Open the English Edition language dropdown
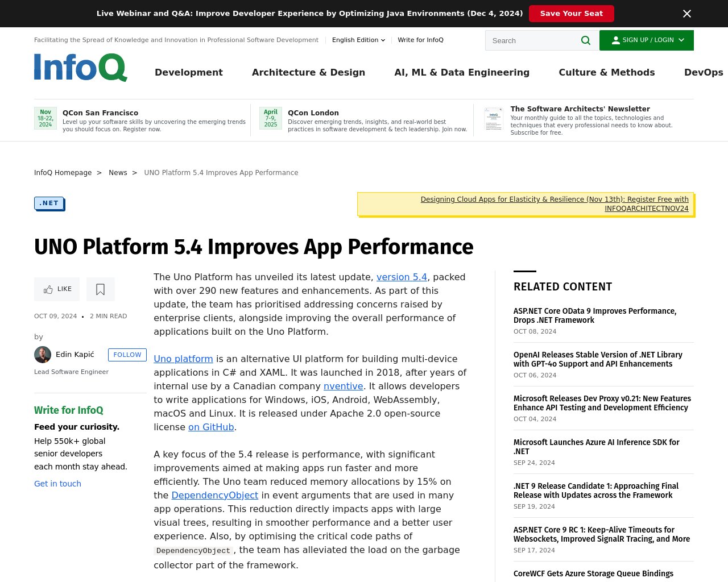 point(358,40)
